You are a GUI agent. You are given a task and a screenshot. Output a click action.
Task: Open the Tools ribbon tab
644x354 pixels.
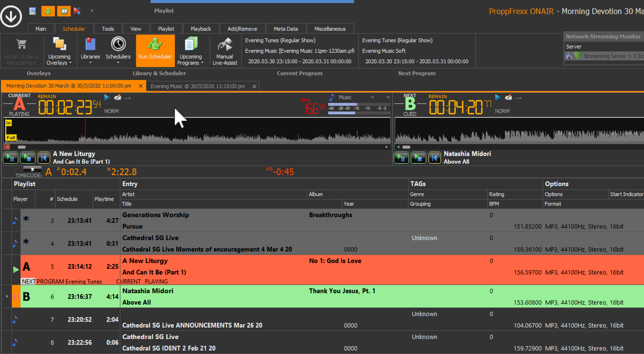tap(108, 29)
